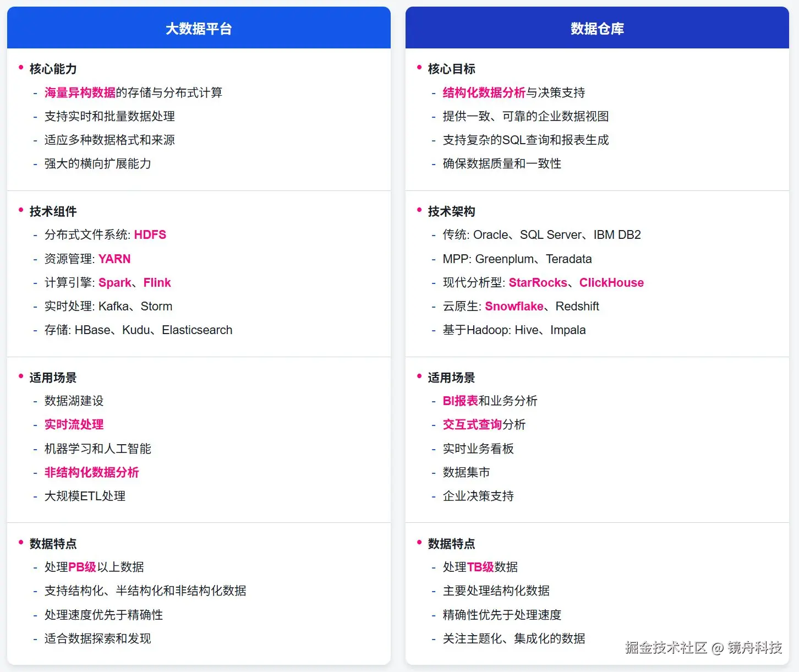Screen dimensions: 799x672
Task: Click the line 数据集市
Action: (466, 472)
